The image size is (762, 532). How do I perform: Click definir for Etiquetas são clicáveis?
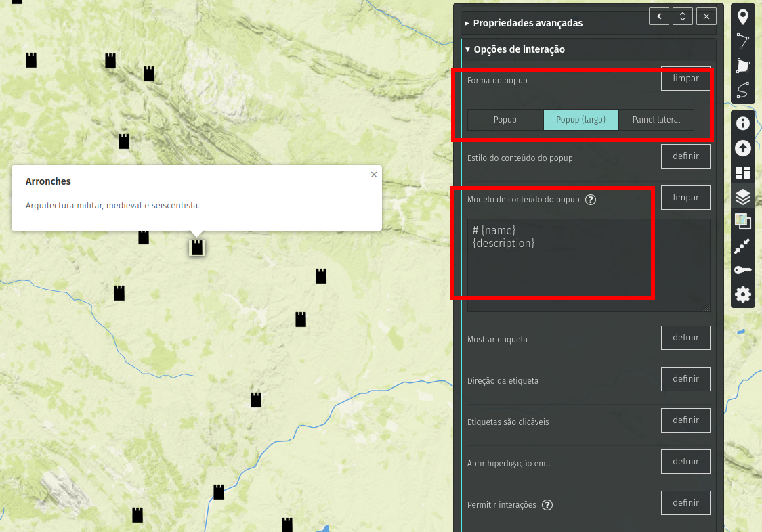pyautogui.click(x=685, y=420)
